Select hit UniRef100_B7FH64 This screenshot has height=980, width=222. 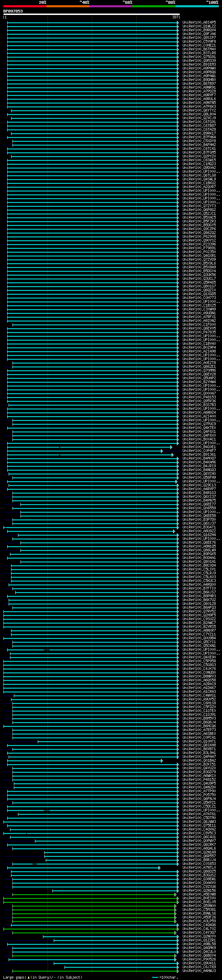[x=199, y=137]
